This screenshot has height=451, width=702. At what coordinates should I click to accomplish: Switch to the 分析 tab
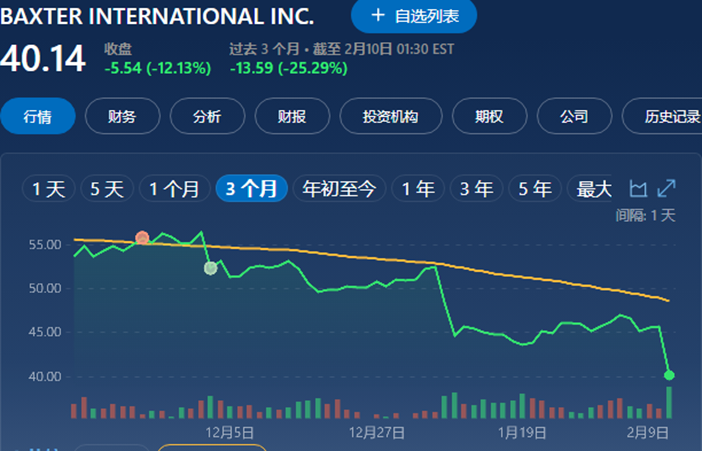tap(207, 116)
